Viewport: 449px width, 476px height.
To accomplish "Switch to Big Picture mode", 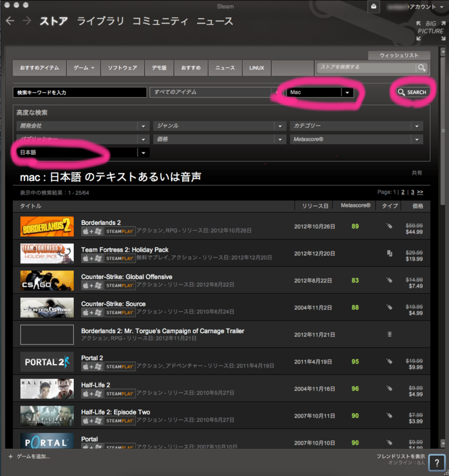I will (431, 30).
